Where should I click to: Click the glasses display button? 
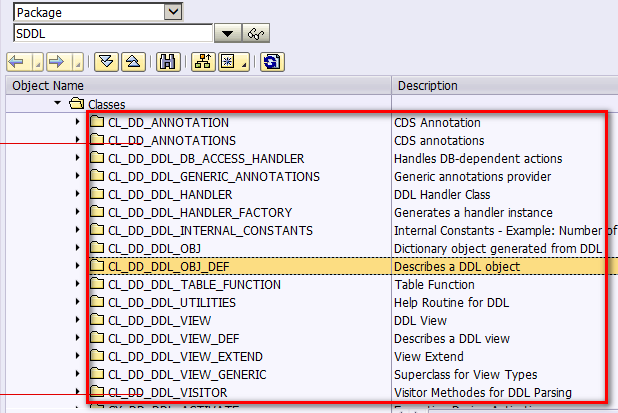pyautogui.click(x=256, y=33)
